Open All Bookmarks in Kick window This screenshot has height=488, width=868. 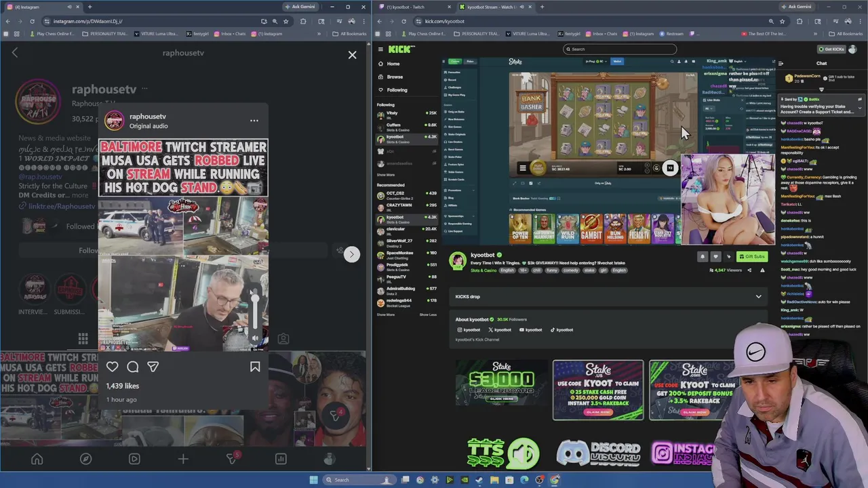(x=846, y=34)
